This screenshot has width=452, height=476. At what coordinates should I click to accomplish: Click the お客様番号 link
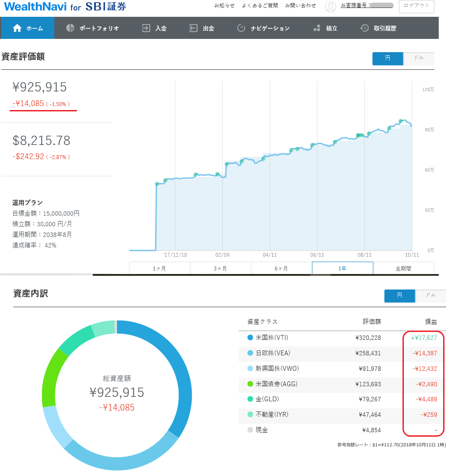point(367,5)
